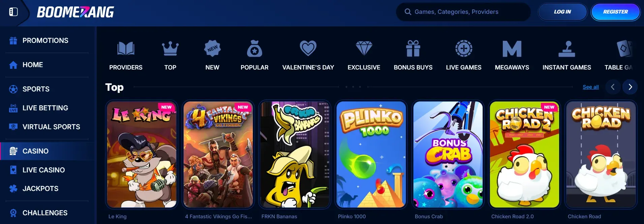
Task: Follow the See all link
Action: pyautogui.click(x=591, y=87)
